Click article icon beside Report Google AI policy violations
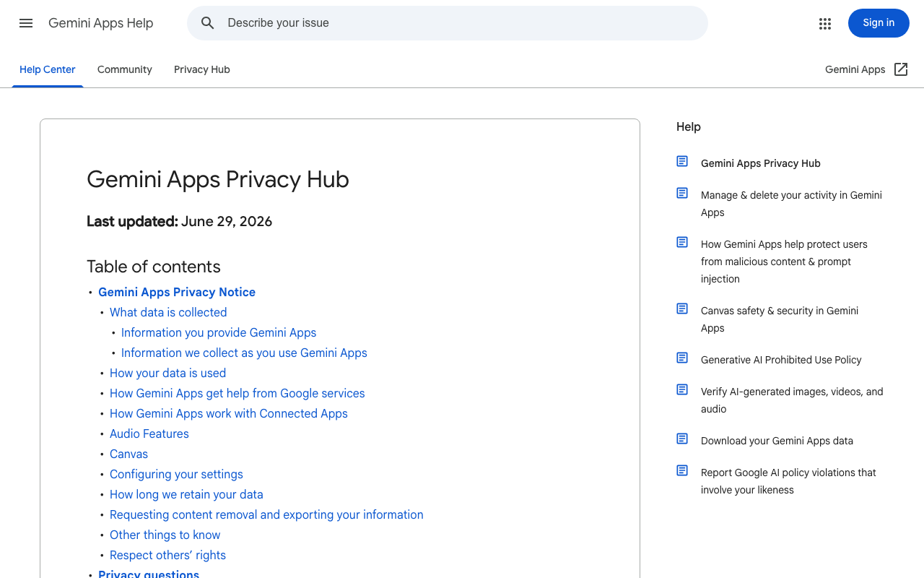This screenshot has width=924, height=578. 682,470
